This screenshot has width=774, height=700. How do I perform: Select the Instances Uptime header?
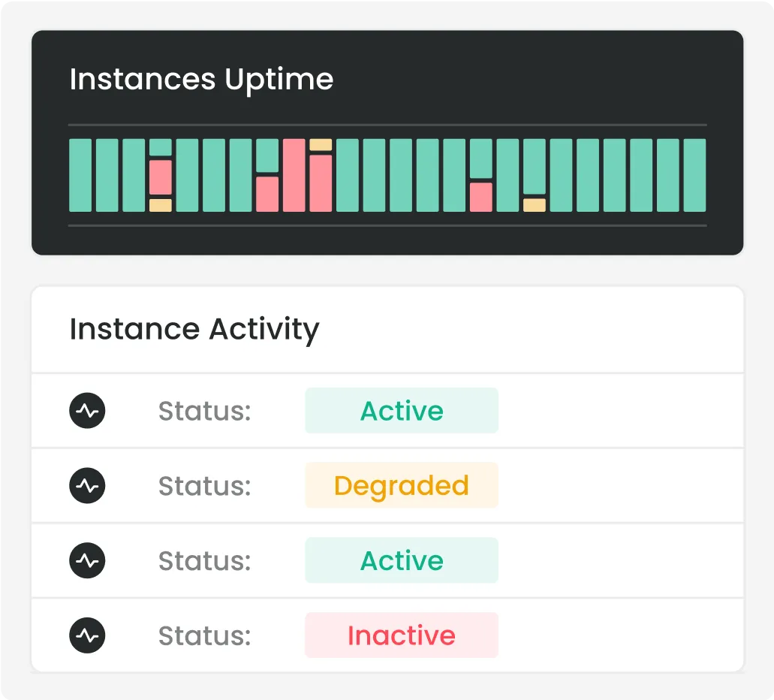[201, 79]
